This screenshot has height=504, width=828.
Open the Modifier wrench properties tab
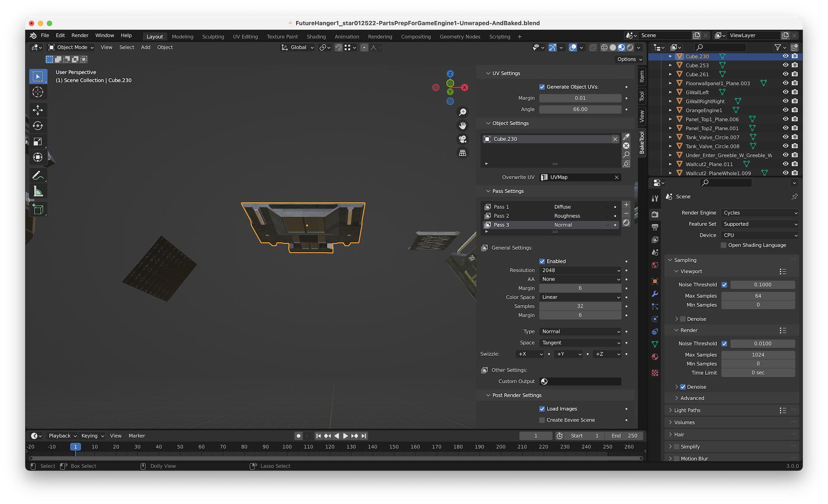(655, 294)
